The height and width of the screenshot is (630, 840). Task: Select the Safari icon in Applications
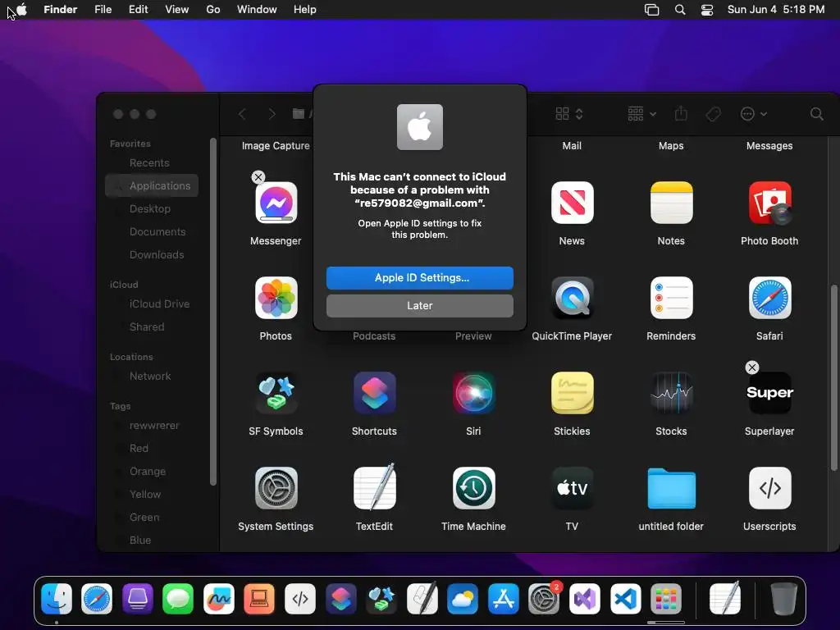tap(769, 298)
